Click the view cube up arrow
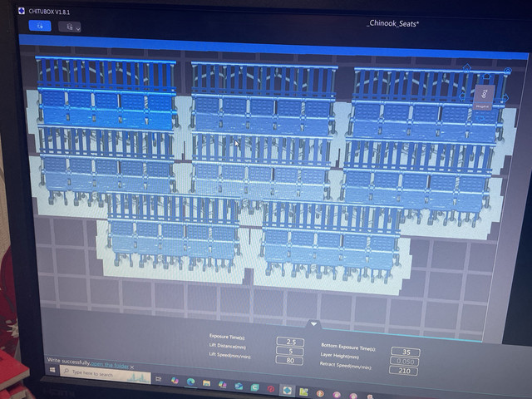 pos(486,76)
